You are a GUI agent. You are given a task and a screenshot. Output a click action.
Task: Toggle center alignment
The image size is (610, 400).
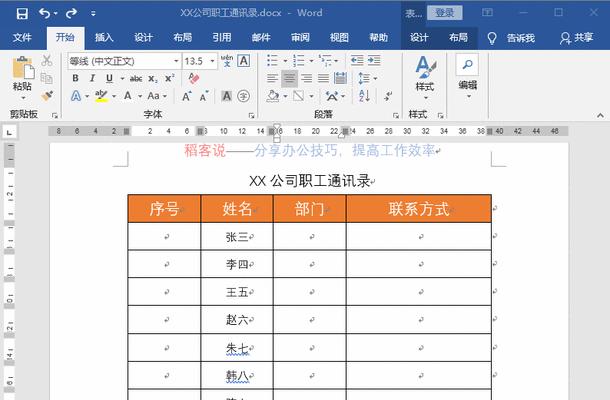click(x=289, y=79)
